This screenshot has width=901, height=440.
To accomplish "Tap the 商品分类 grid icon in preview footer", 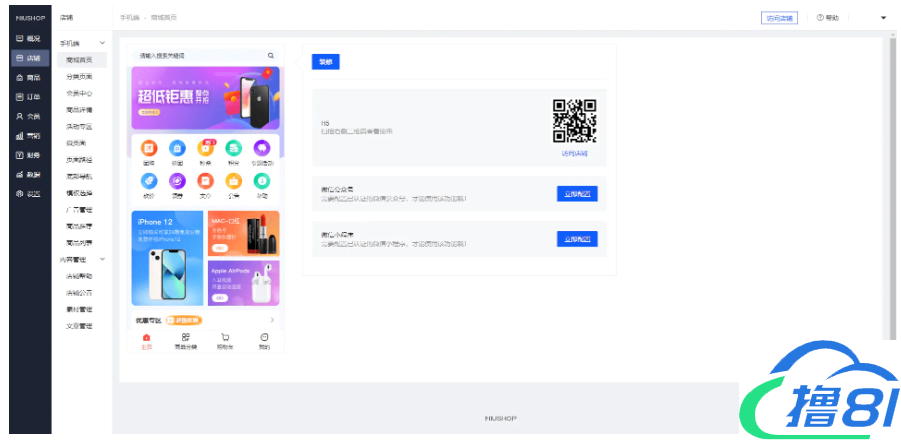I will click(x=186, y=338).
